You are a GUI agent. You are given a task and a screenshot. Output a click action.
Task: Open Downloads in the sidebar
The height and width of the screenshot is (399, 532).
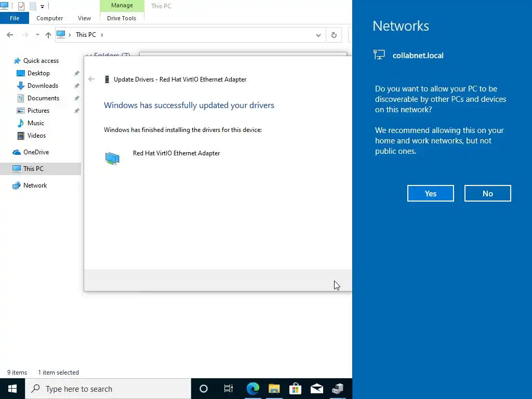click(43, 86)
